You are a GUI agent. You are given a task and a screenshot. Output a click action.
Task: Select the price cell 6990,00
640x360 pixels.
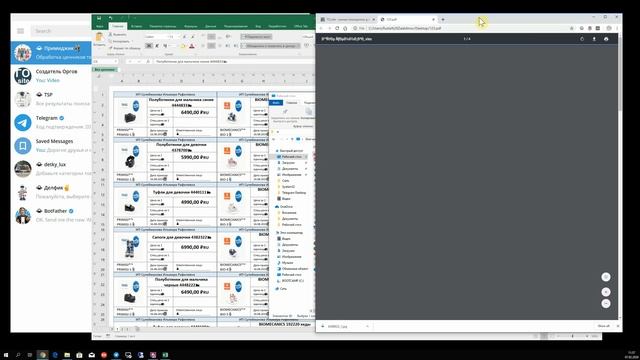(195, 247)
